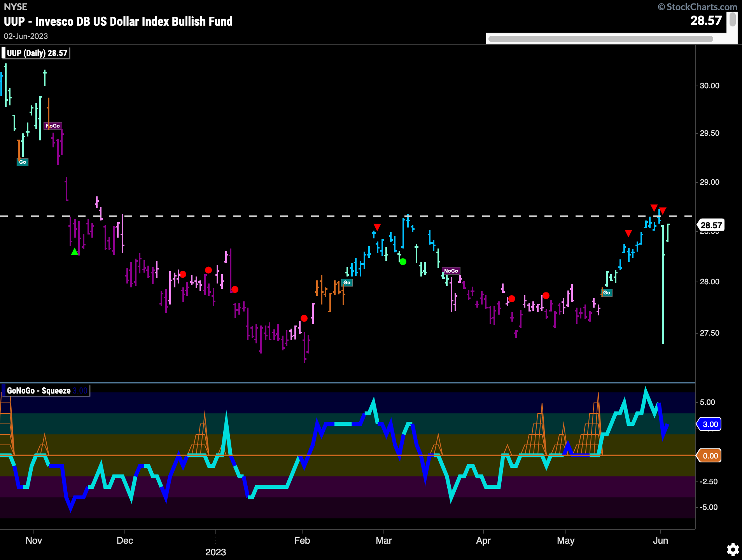Click the Go flag in mid-February
Viewport: 742px width, 560px height.
(x=347, y=282)
